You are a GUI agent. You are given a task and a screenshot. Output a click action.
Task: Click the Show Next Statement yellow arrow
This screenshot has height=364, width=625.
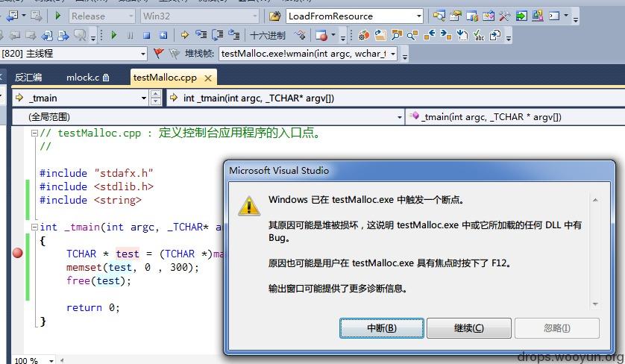point(184,35)
